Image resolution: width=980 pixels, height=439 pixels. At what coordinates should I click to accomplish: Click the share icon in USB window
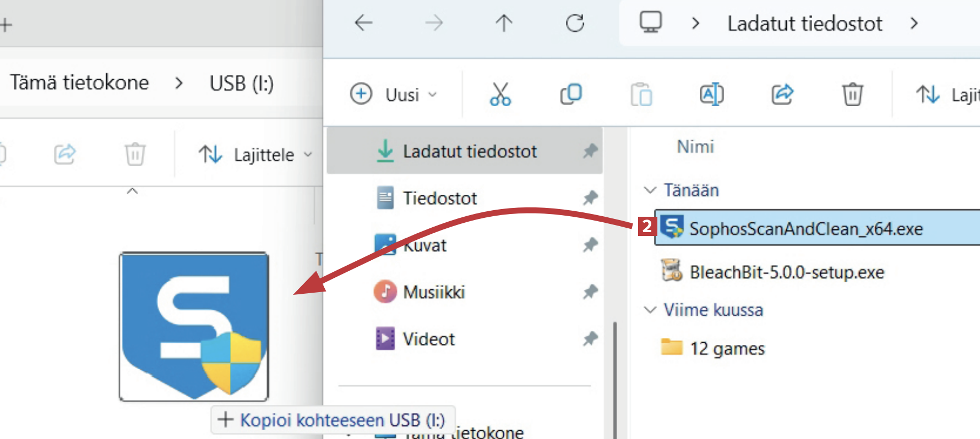[x=65, y=154]
